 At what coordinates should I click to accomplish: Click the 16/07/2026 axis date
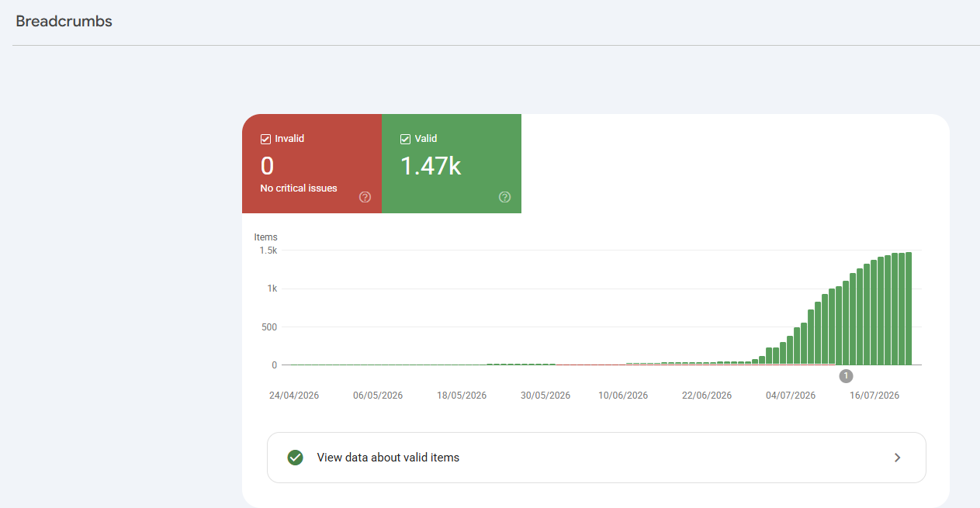[x=874, y=396]
